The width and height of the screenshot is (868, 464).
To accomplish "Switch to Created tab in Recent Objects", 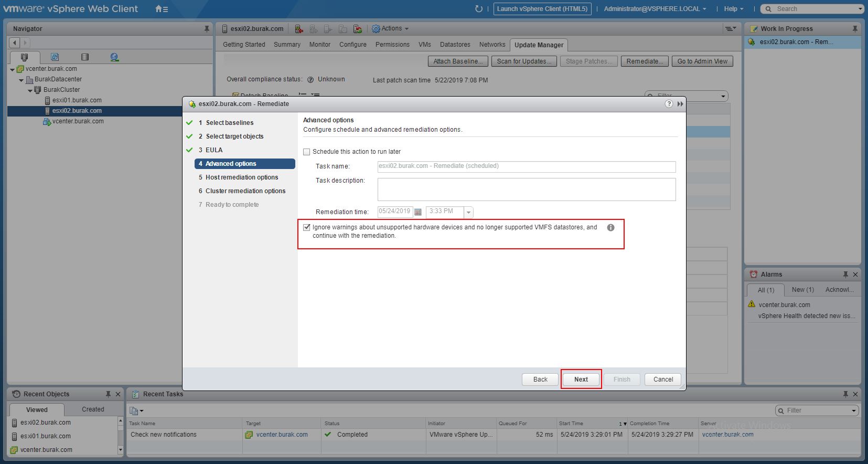I will pyautogui.click(x=93, y=409).
